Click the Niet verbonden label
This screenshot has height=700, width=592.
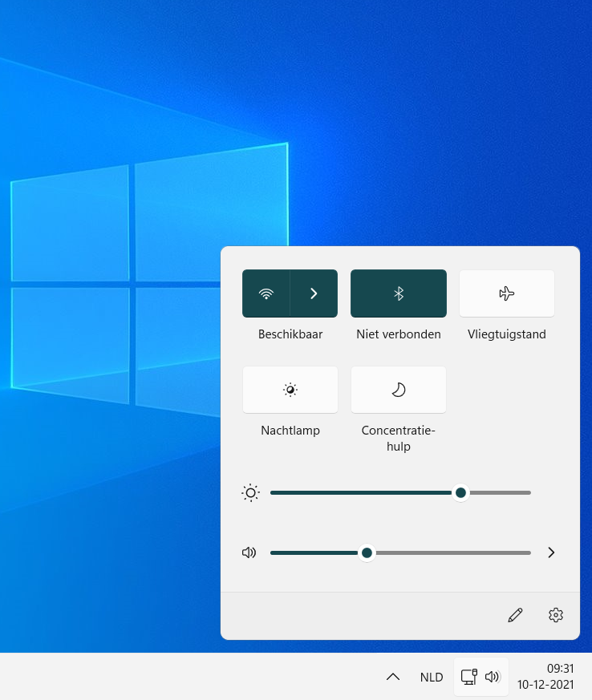coord(398,334)
